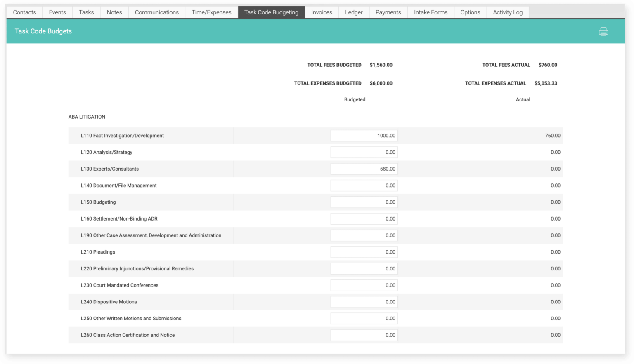Open the Intake Forms tab
Image resolution: width=634 pixels, height=364 pixels.
431,12
